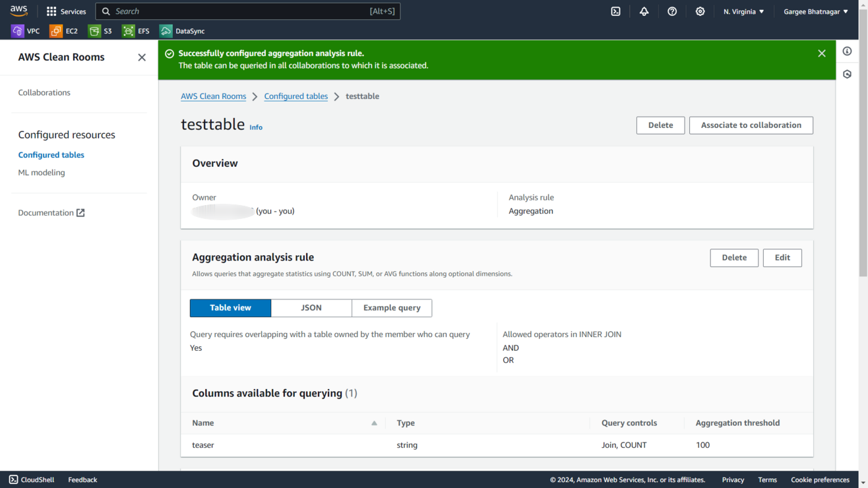
Task: Click the external link icon beside Documentation
Action: [80, 212]
